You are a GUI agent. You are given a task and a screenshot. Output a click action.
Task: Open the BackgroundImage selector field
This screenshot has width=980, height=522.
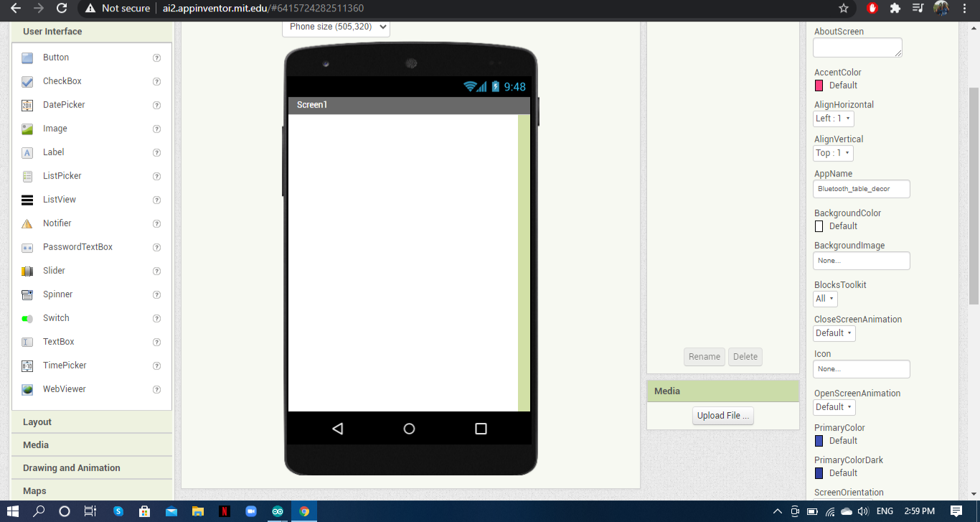click(862, 261)
